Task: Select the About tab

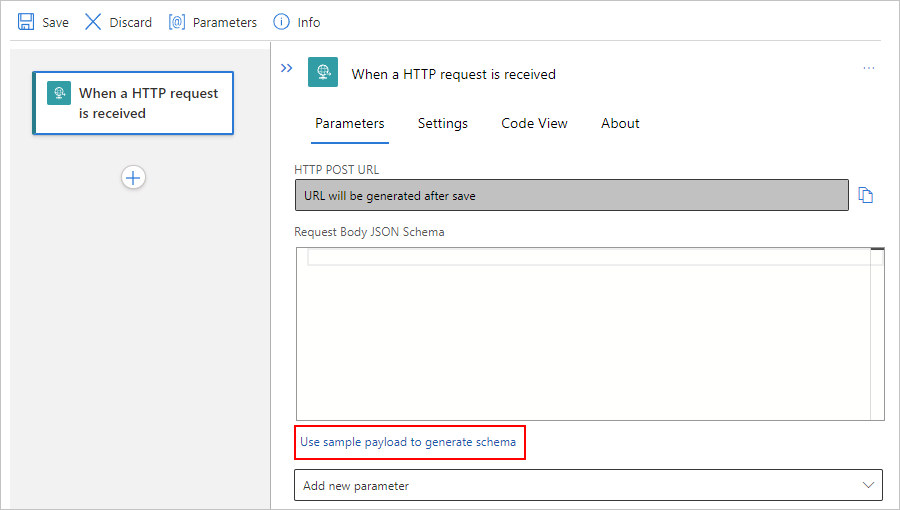Action: (x=620, y=123)
